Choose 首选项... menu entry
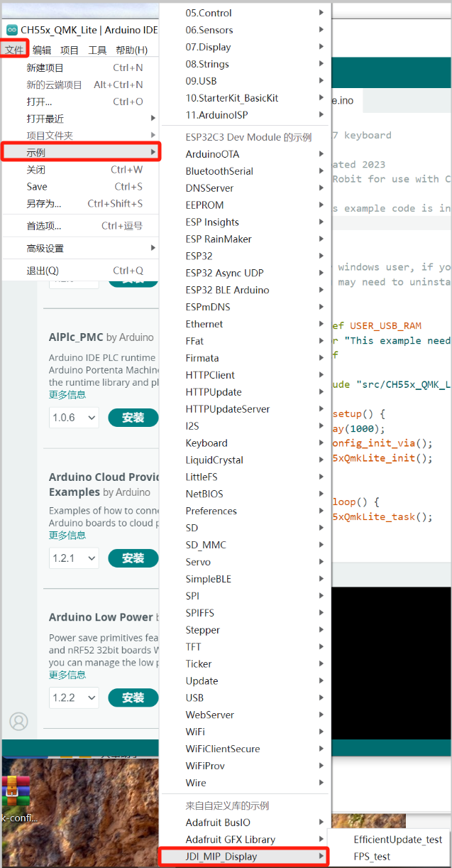452x868 pixels. [44, 226]
